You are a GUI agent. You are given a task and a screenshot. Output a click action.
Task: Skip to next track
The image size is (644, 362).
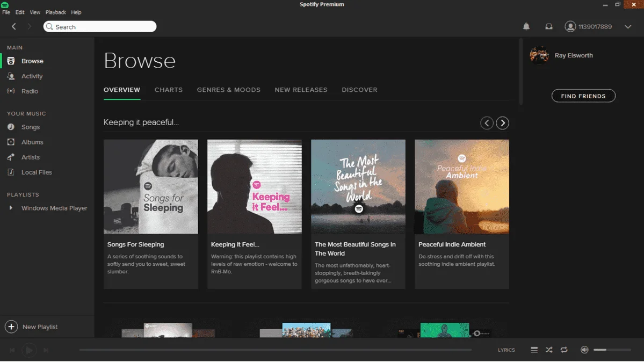point(46,350)
